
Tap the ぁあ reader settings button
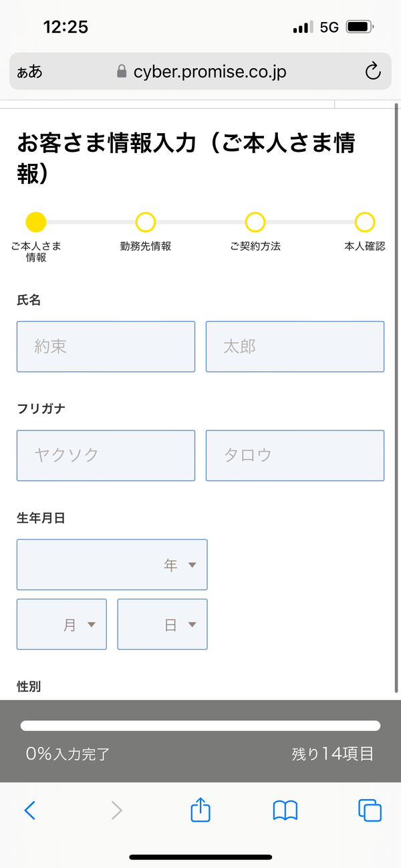[x=31, y=72]
